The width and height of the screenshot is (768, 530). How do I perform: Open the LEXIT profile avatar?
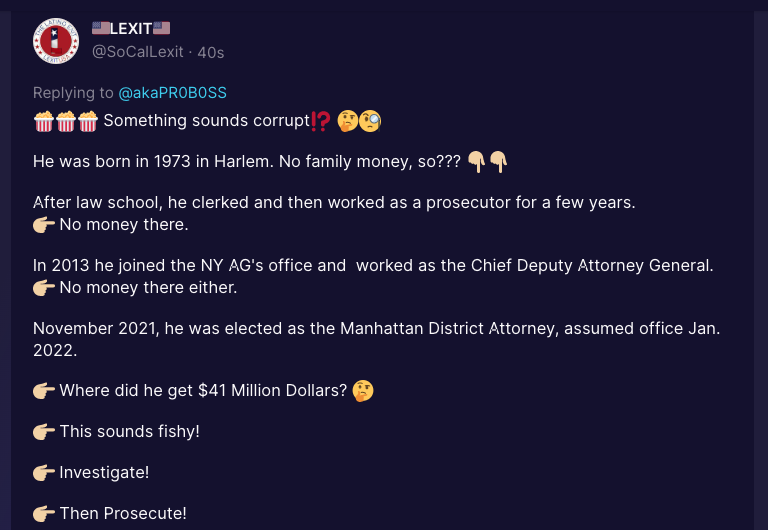56,41
